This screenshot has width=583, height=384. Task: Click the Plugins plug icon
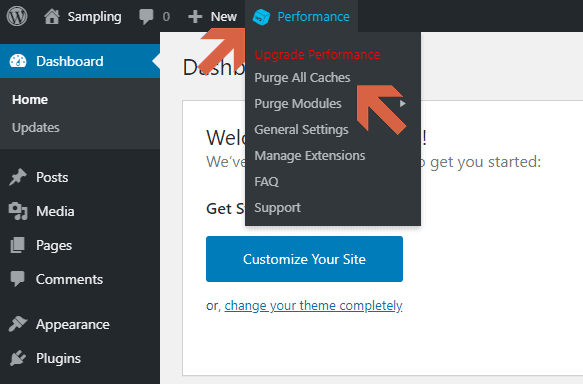pos(18,358)
